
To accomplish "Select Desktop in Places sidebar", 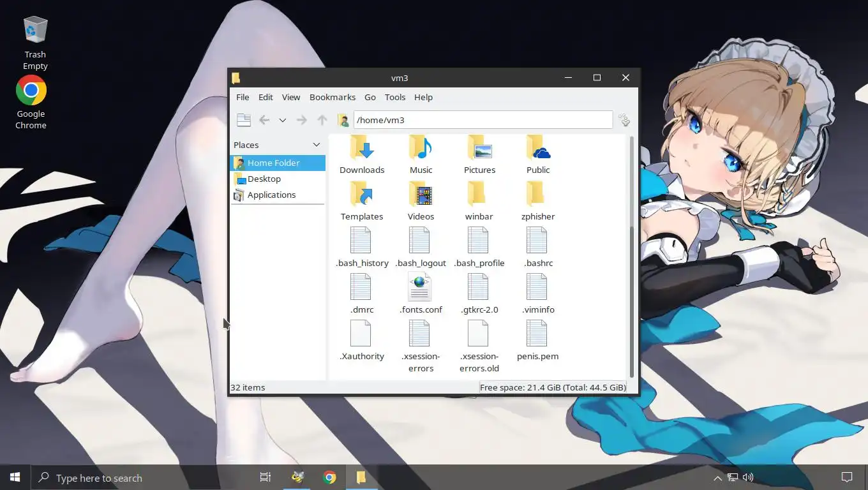I will click(x=278, y=179).
